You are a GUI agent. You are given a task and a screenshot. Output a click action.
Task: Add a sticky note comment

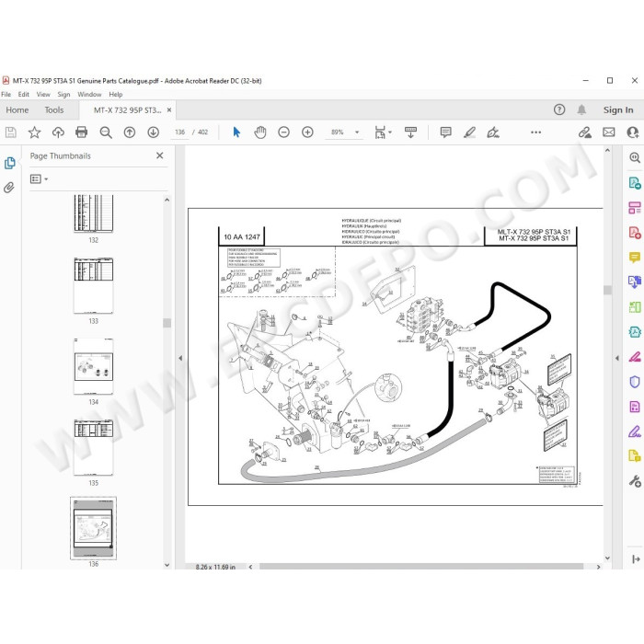(445, 132)
